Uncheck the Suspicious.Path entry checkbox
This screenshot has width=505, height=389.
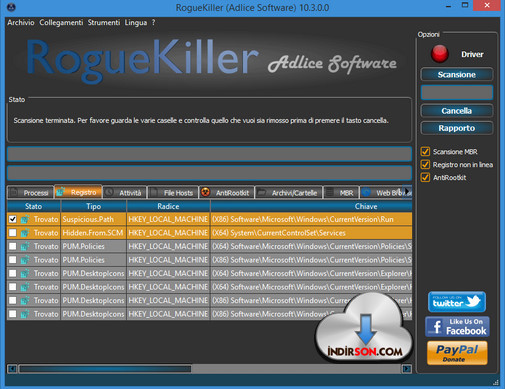click(x=13, y=219)
